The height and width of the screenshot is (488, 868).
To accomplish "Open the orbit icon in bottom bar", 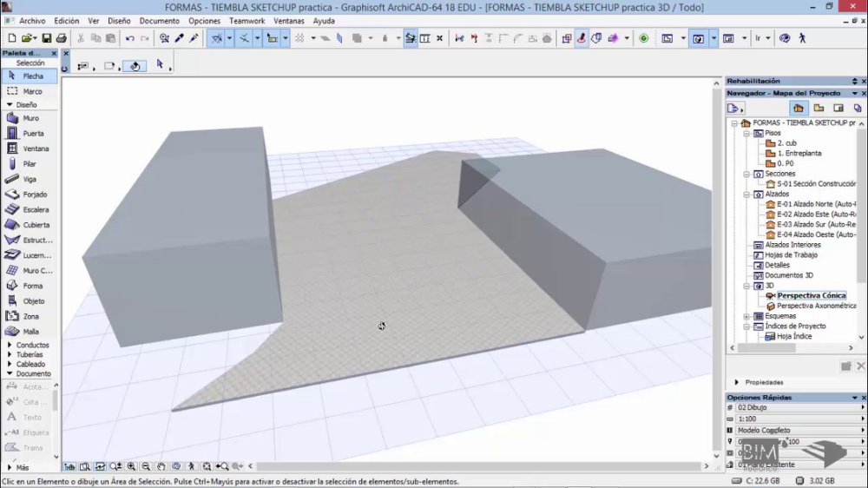I will [x=176, y=466].
